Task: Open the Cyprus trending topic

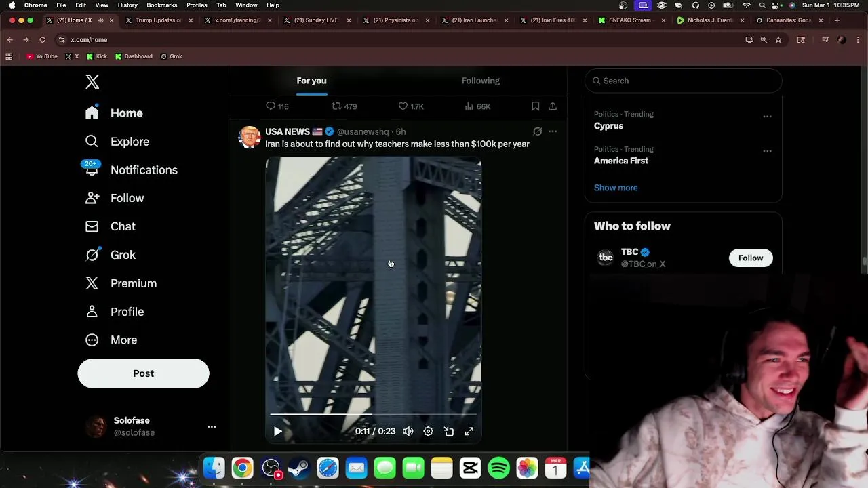Action: [608, 126]
